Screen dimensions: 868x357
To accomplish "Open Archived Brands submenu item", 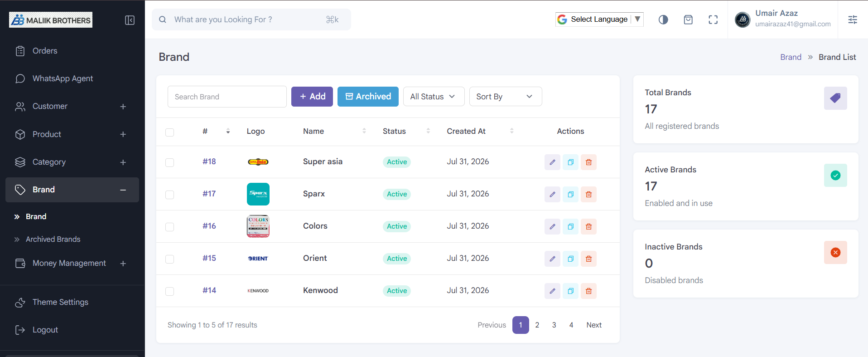I will pyautogui.click(x=53, y=239).
